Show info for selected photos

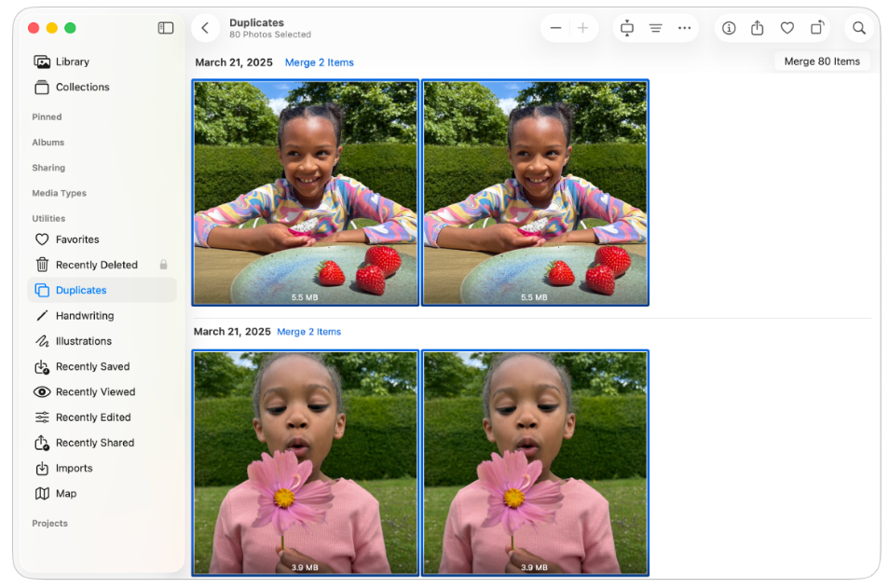[x=729, y=28]
